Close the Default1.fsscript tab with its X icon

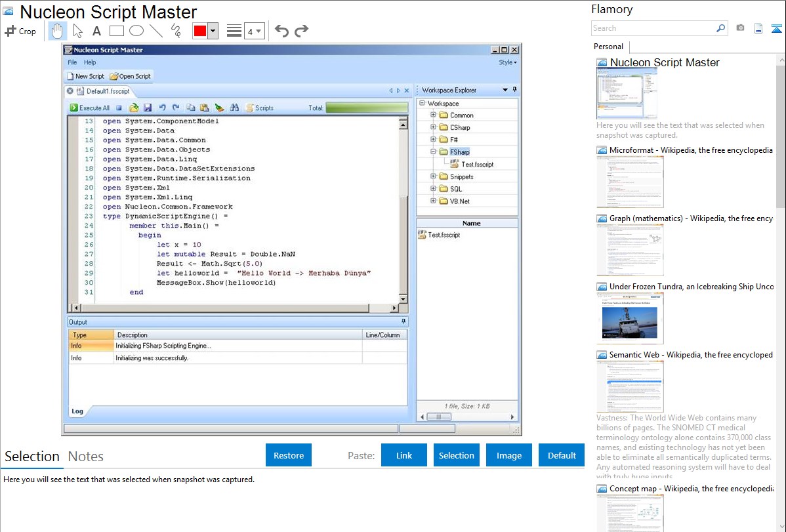point(70,91)
